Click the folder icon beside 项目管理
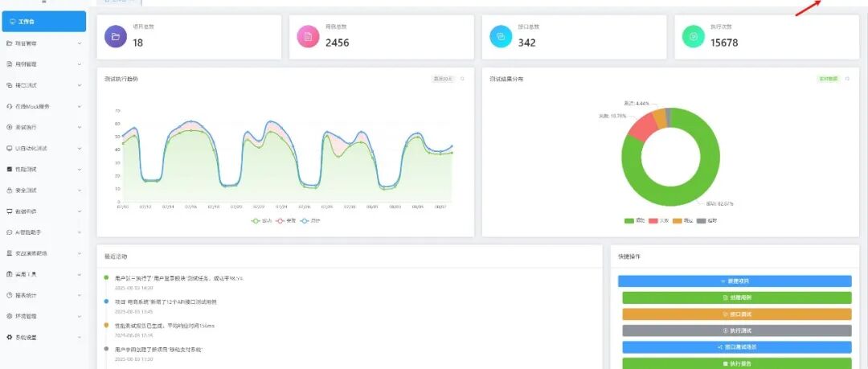 (10, 43)
